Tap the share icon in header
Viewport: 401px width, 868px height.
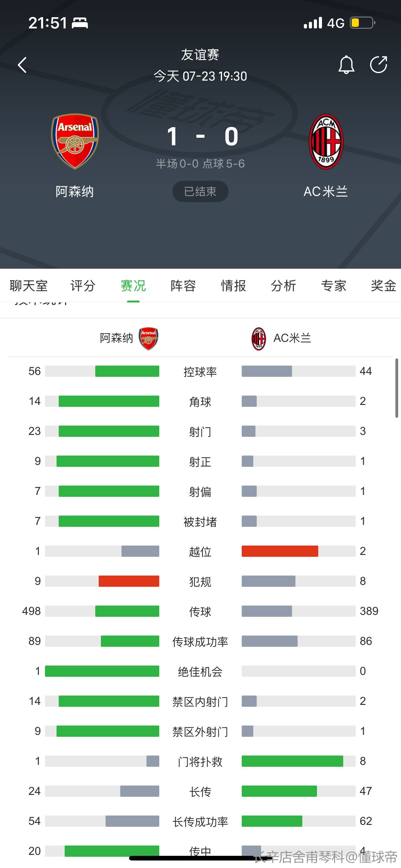click(x=379, y=64)
